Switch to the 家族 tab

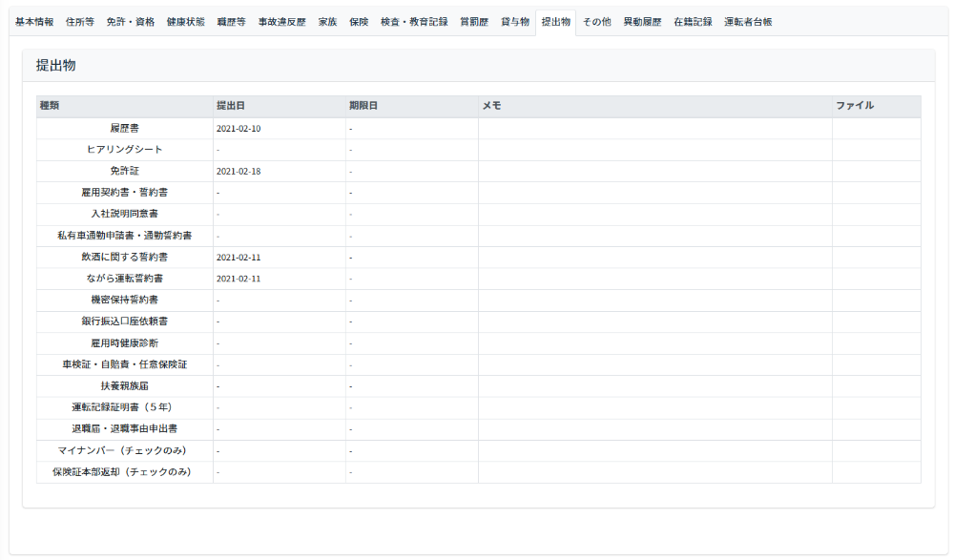pyautogui.click(x=327, y=22)
